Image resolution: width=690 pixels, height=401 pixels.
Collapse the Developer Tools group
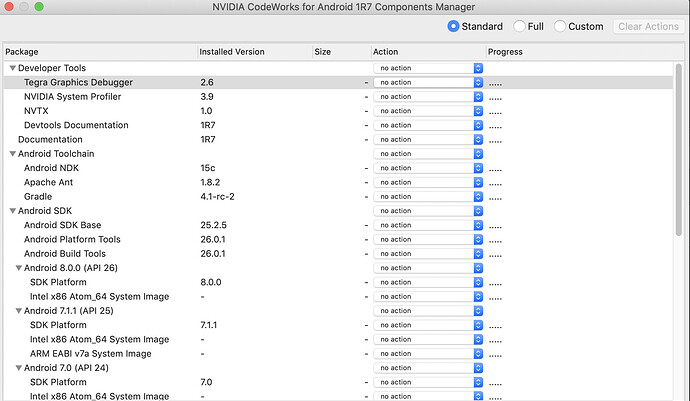(13, 68)
